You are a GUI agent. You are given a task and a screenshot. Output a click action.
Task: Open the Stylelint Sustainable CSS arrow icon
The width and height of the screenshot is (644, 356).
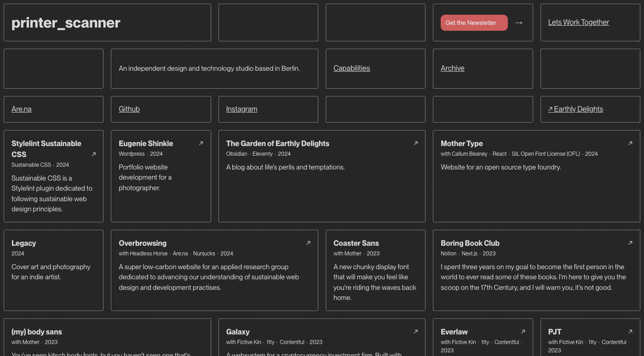tap(94, 154)
